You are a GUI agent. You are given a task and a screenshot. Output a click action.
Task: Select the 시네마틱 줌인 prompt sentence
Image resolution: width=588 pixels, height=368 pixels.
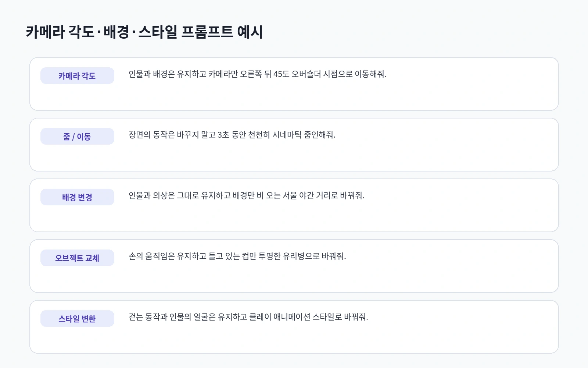[232, 135]
